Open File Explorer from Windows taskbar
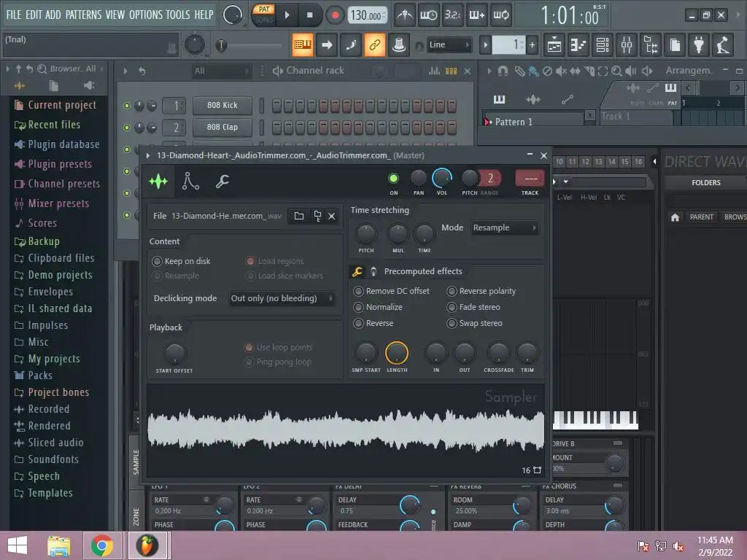This screenshot has width=747, height=560. [58, 545]
